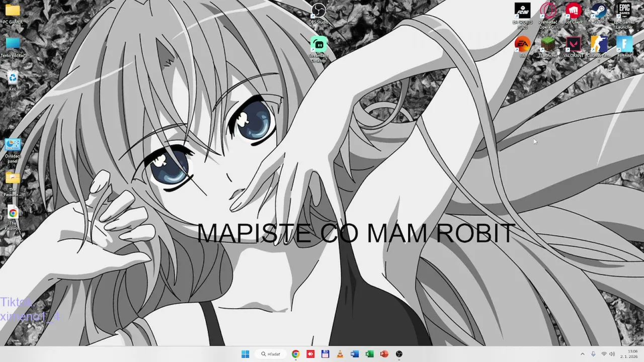Open the PC GAMER folder
Image resolution: width=644 pixels, height=362 pixels.
pos(13,14)
